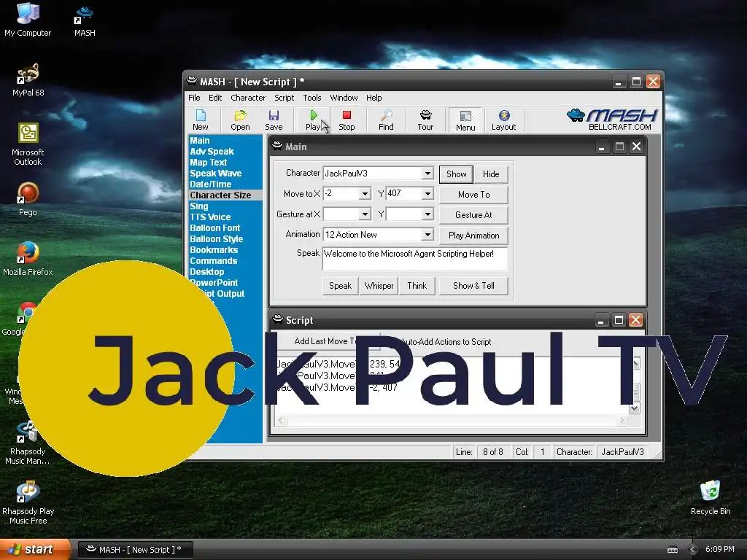Image resolution: width=747 pixels, height=560 pixels.
Task: Click the Layout toolbar icon
Action: coord(503,120)
